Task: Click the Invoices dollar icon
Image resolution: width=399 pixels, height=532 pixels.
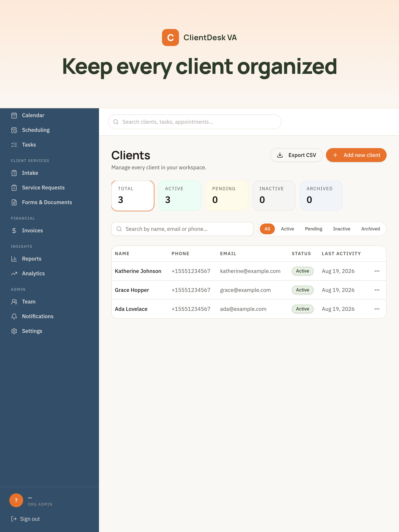Action: [x=14, y=231]
